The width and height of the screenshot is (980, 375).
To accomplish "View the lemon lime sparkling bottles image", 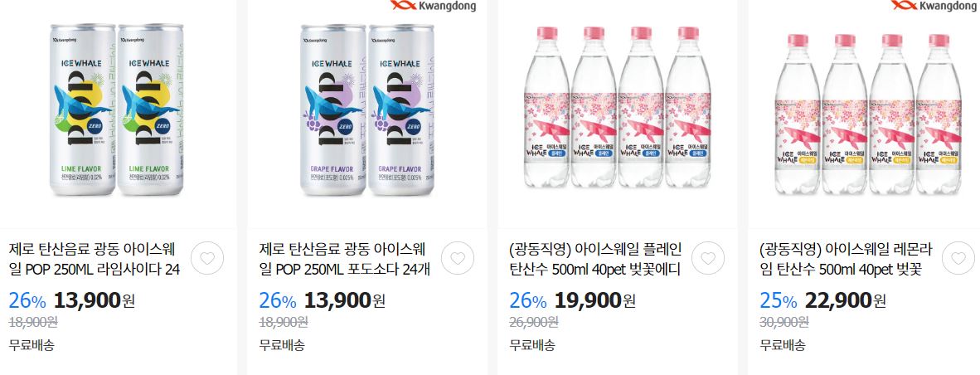I will 868,113.
